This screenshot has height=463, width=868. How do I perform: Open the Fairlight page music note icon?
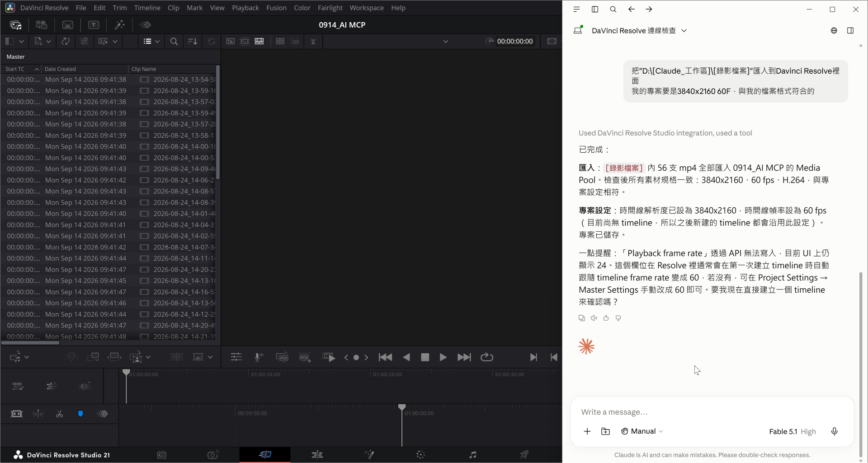(472, 454)
